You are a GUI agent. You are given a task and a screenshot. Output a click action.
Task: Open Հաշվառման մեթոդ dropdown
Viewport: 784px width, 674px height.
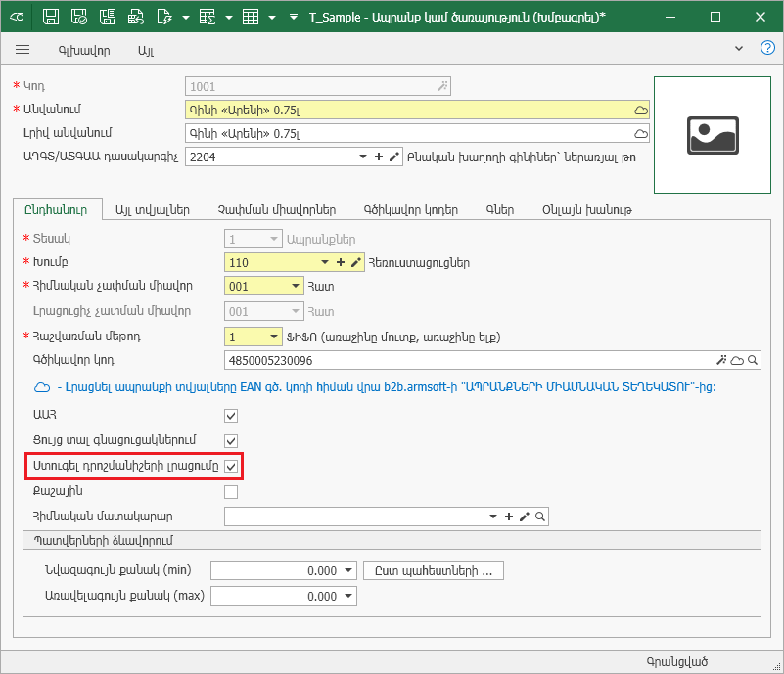(271, 337)
